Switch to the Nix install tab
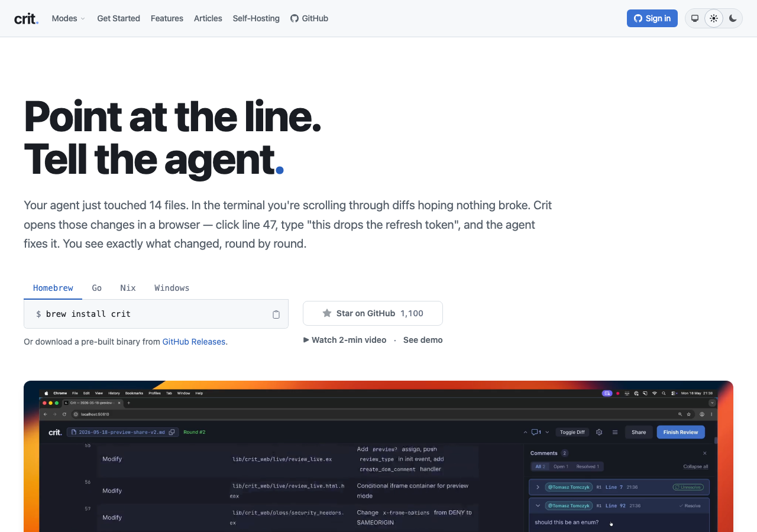Screen dimensions: 757x532 pyautogui.click(x=128, y=288)
